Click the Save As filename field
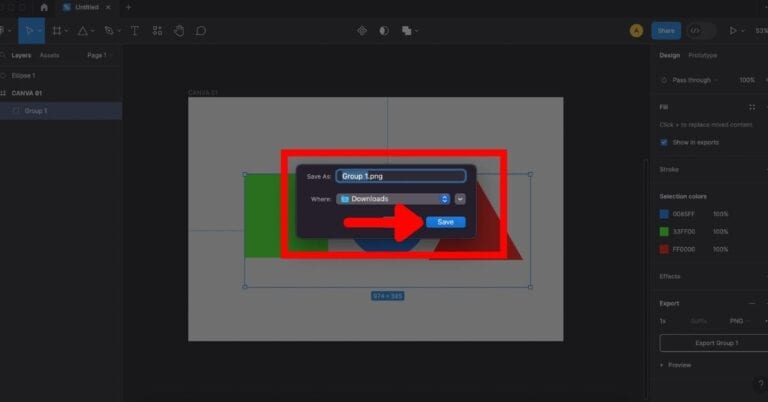Image resolution: width=768 pixels, height=402 pixels. [x=401, y=176]
